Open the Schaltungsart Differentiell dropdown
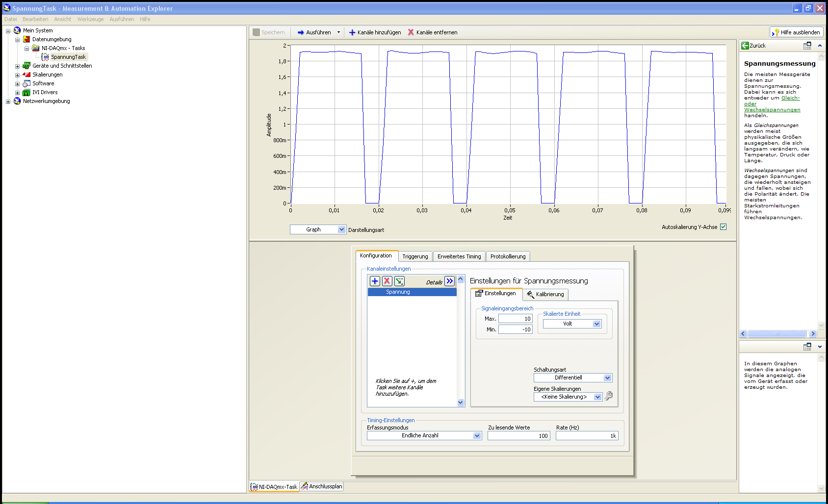The width and height of the screenshot is (828, 504). [x=607, y=378]
